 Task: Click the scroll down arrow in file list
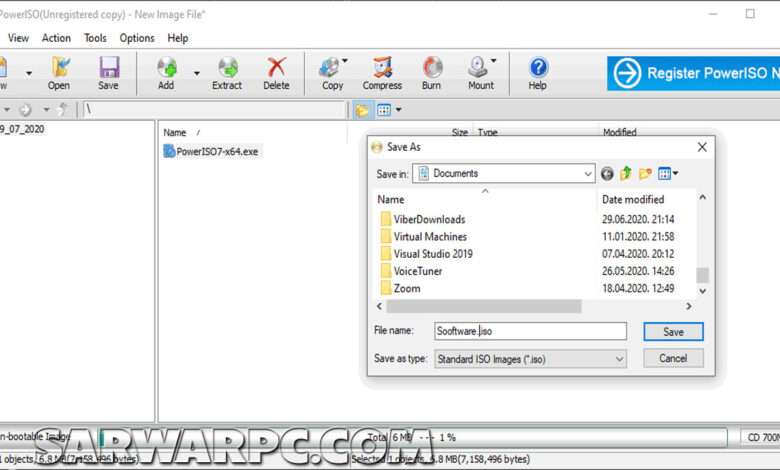click(x=702, y=291)
